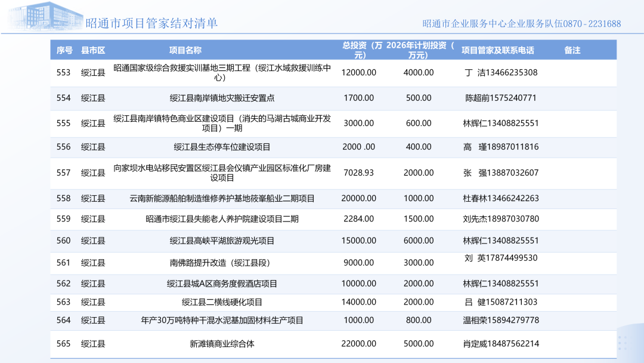Click total investment 20000.00
Screen dimensions: 644x363
pyautogui.click(x=358, y=199)
